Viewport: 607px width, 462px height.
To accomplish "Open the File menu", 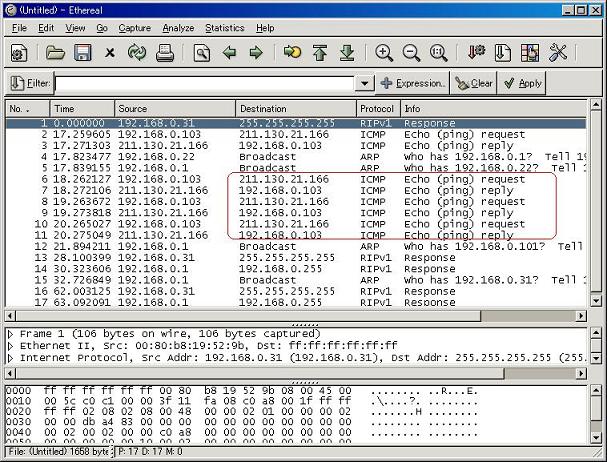I will tap(19, 28).
